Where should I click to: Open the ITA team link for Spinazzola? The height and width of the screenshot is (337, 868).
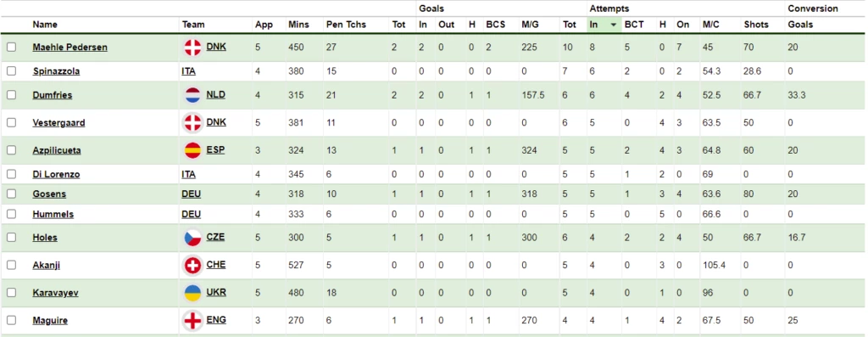coord(188,71)
